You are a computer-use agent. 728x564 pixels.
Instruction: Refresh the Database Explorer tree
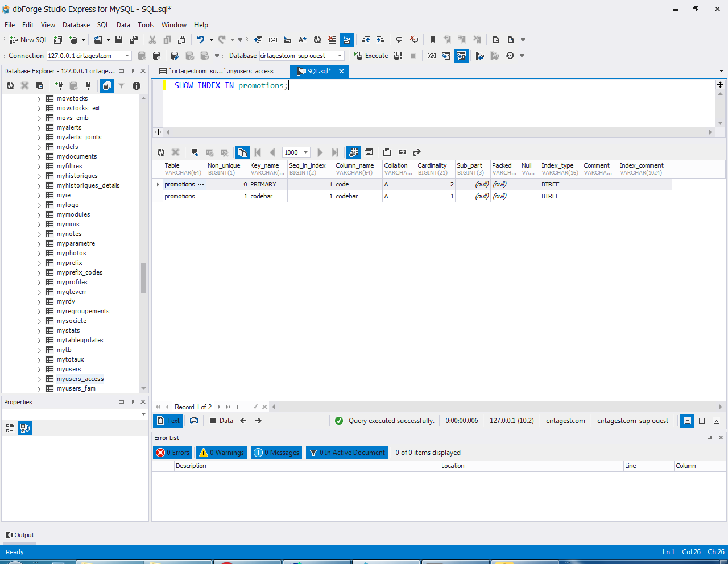(10, 86)
